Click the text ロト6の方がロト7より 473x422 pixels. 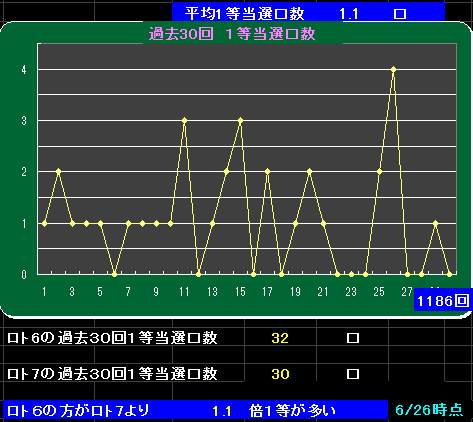78,411
